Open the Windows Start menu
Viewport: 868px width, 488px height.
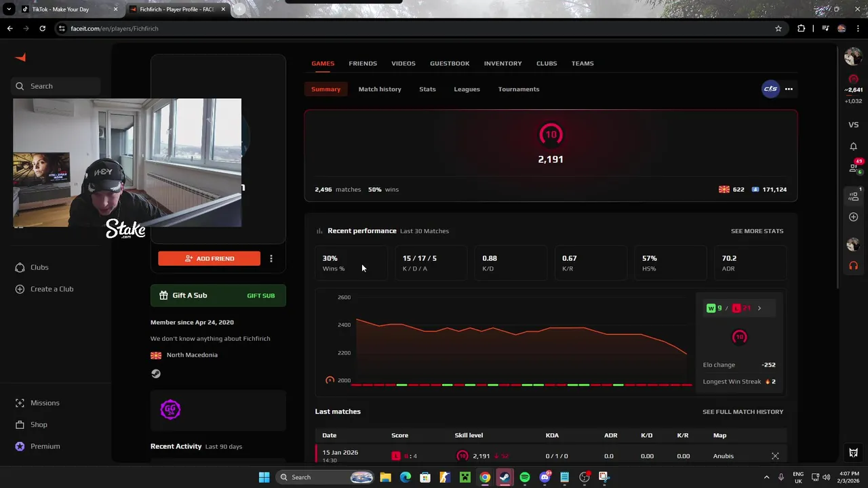click(264, 477)
